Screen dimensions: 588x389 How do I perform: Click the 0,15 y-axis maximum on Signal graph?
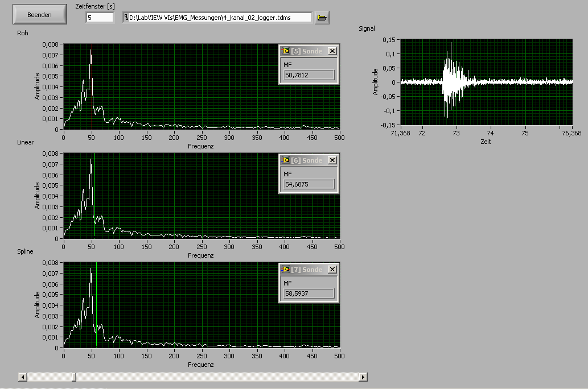tap(389, 40)
